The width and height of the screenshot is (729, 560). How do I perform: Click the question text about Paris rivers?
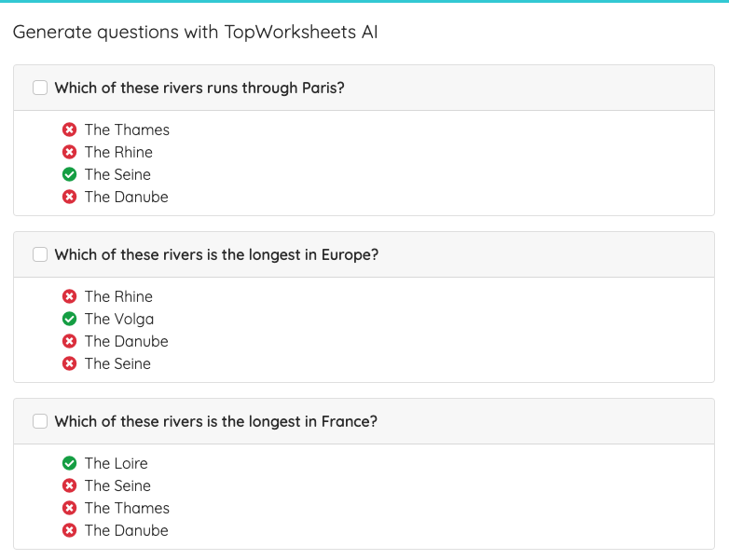199,88
